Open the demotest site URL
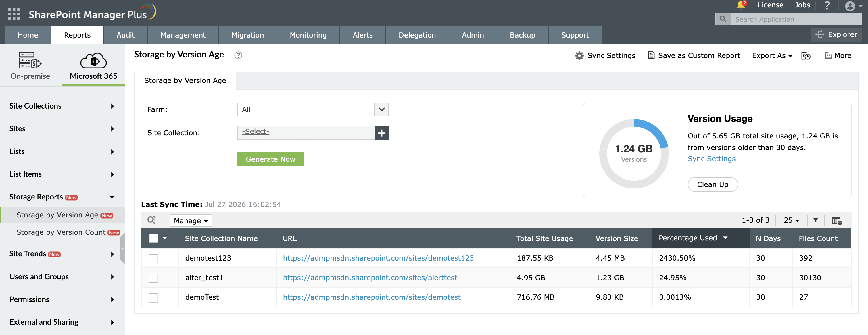 (x=372, y=297)
